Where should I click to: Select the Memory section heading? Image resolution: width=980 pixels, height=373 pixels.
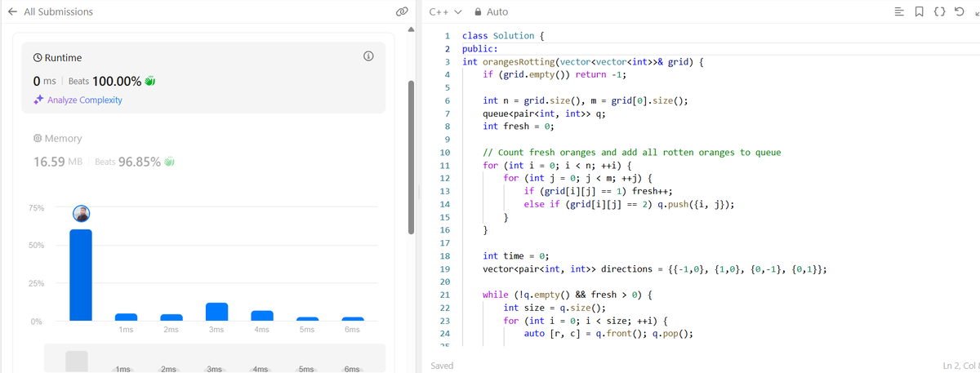[63, 139]
